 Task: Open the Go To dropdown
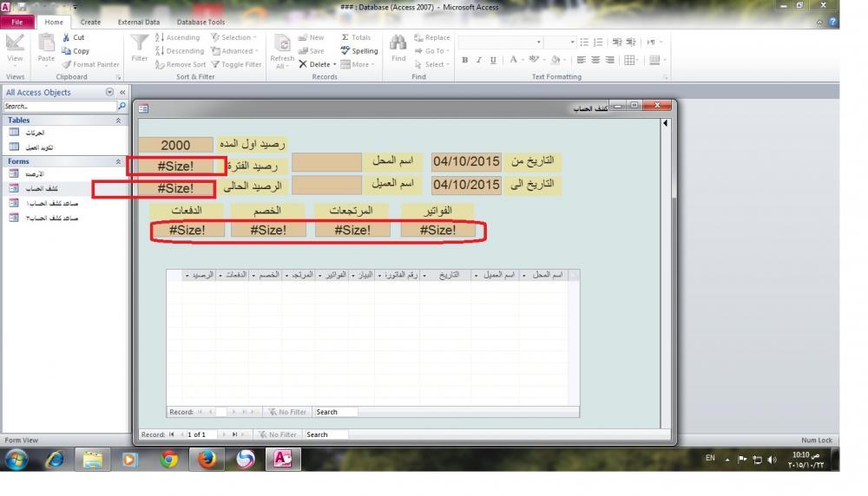pyautogui.click(x=431, y=51)
